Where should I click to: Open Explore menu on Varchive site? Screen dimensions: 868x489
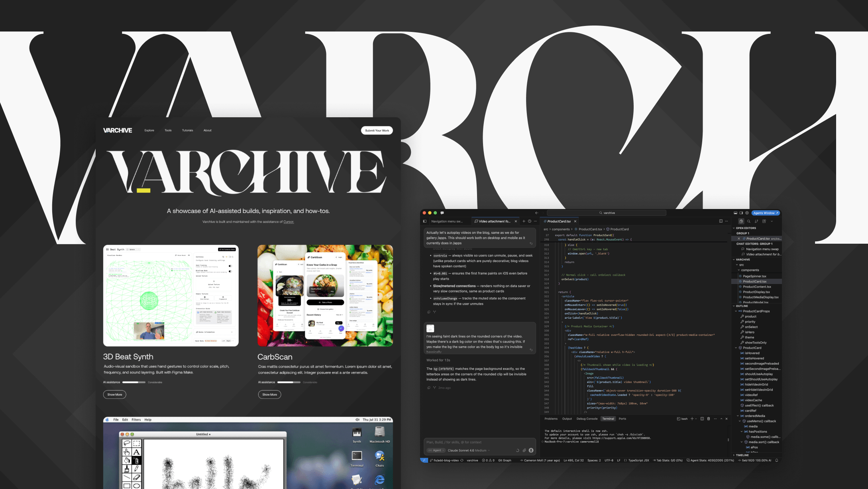coord(149,130)
